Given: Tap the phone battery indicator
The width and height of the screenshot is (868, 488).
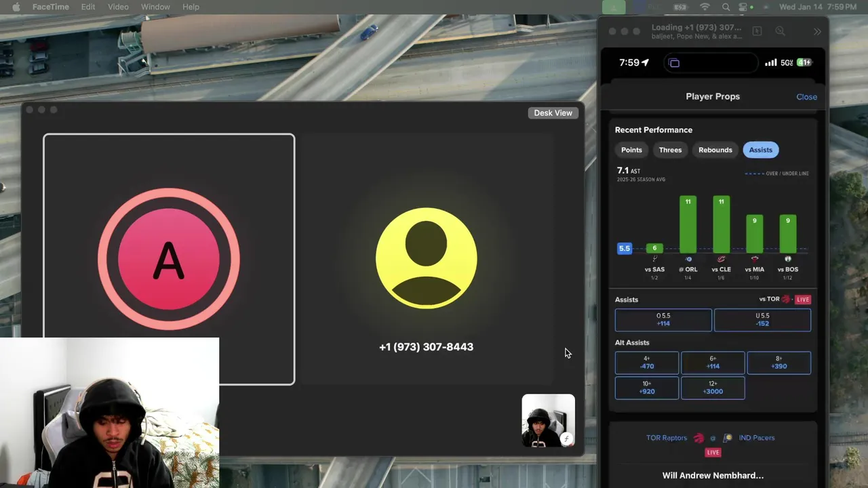Looking at the screenshot, I should [804, 62].
